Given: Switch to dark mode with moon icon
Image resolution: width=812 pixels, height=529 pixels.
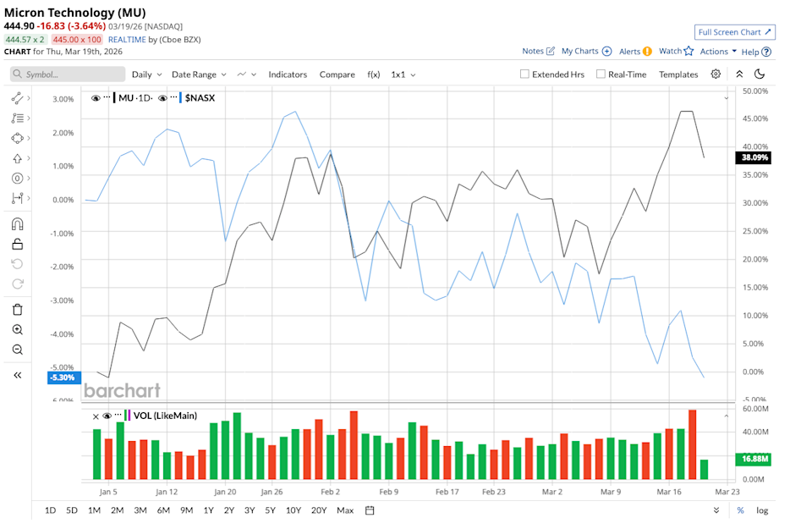Looking at the screenshot, I should click(x=760, y=74).
